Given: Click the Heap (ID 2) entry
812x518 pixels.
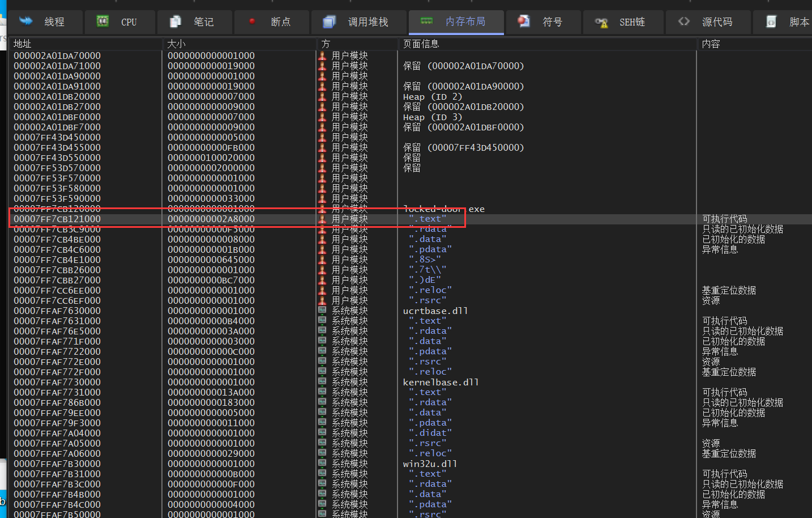Looking at the screenshot, I should pos(433,96).
